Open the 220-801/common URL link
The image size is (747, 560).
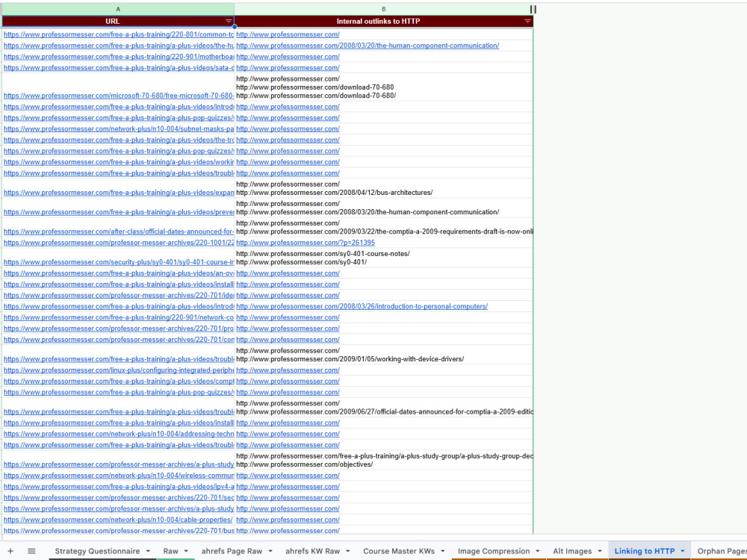119,34
